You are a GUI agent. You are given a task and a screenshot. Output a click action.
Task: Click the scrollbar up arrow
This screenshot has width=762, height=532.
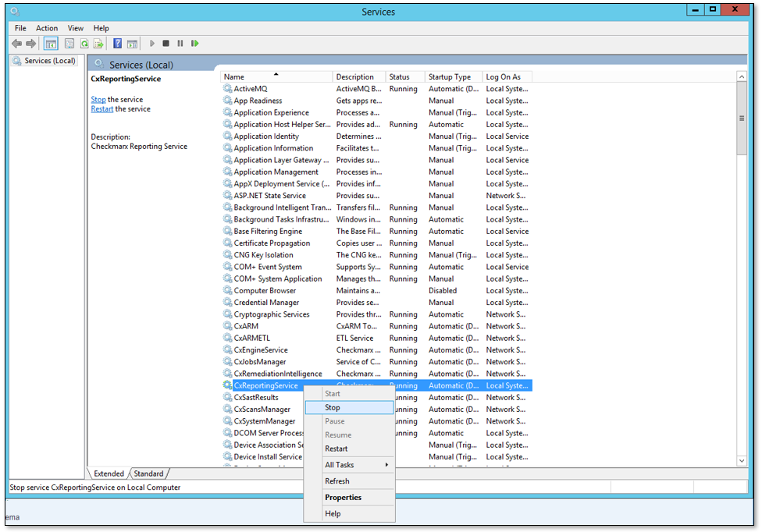click(x=742, y=76)
